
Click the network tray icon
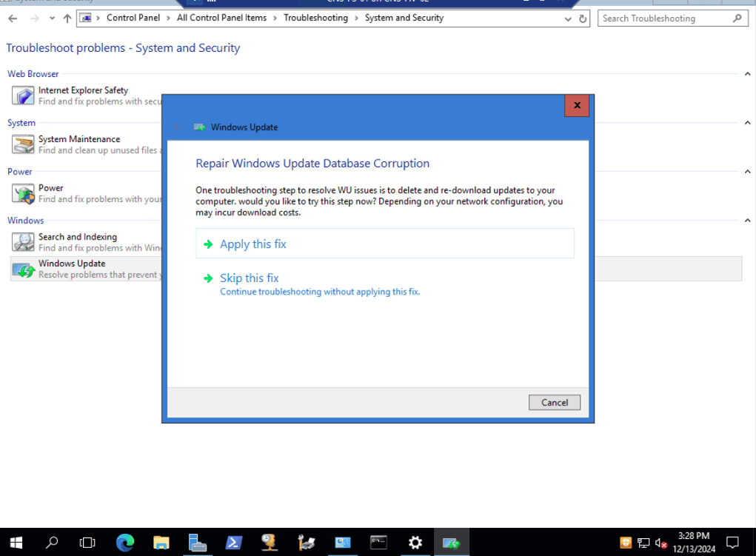tap(643, 543)
